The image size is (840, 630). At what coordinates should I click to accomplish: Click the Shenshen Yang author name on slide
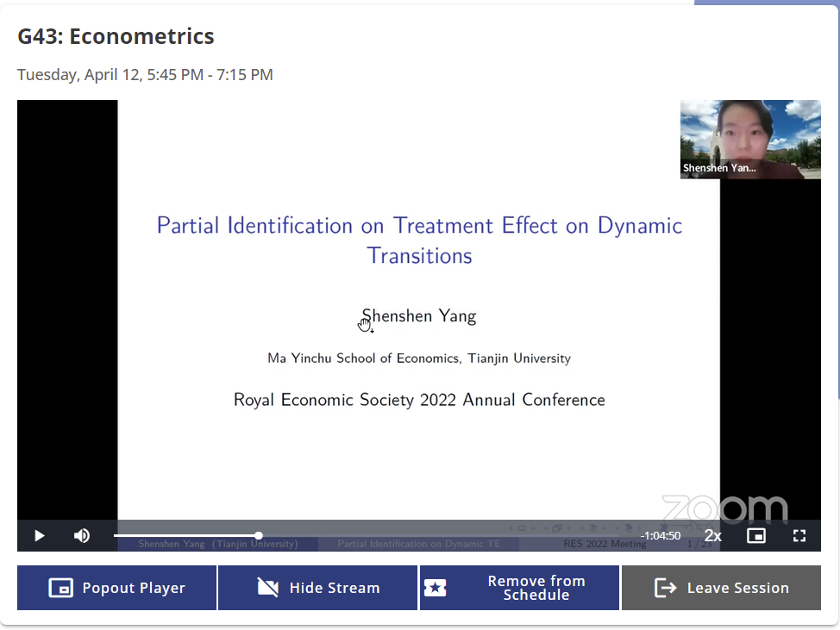419,316
